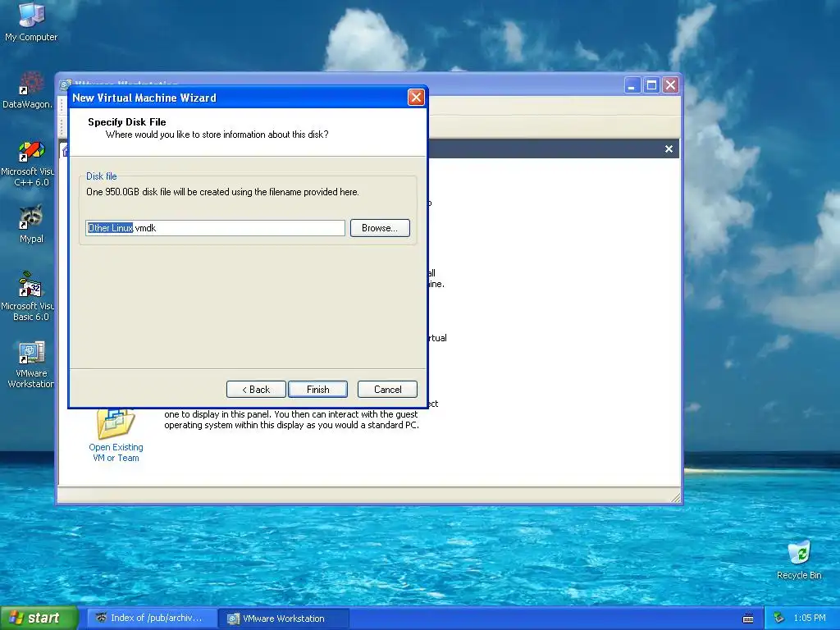Viewport: 840px width, 630px height.
Task: Click the Finish button in the wizard
Action: click(x=317, y=390)
